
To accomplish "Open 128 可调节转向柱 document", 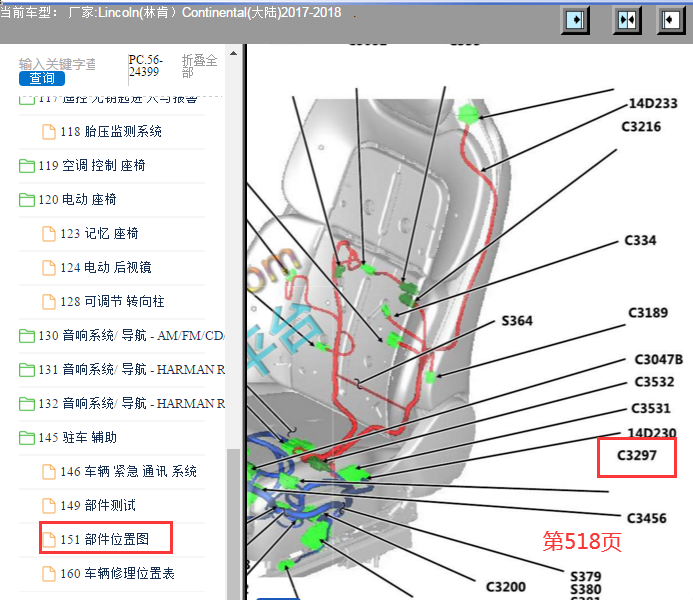I will click(112, 302).
